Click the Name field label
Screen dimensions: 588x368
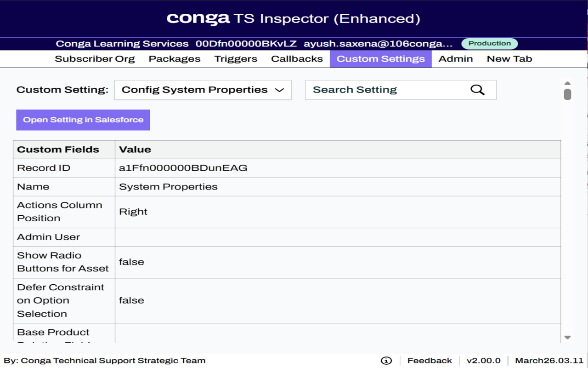33,187
